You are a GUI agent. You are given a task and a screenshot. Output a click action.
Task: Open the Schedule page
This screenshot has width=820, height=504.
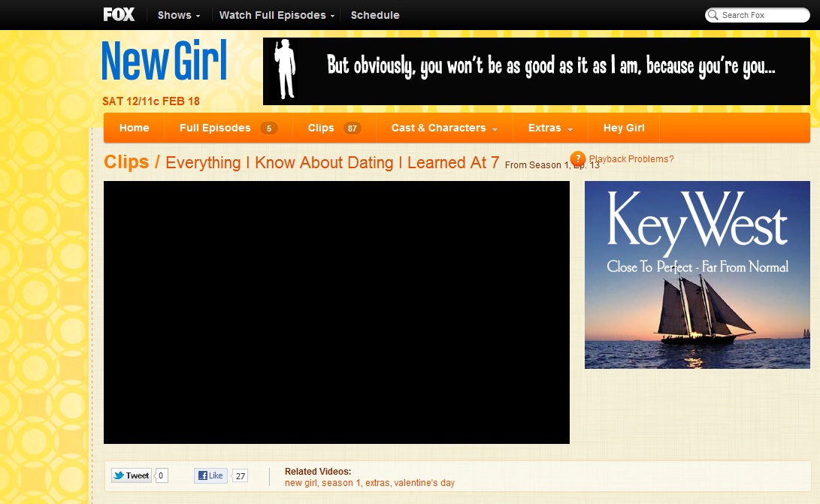(x=375, y=15)
